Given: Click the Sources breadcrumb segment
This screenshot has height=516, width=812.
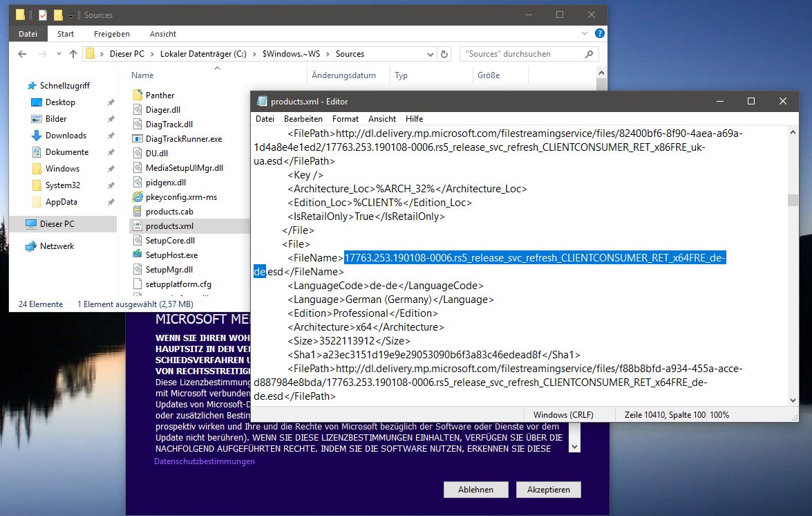Looking at the screenshot, I should 350,54.
